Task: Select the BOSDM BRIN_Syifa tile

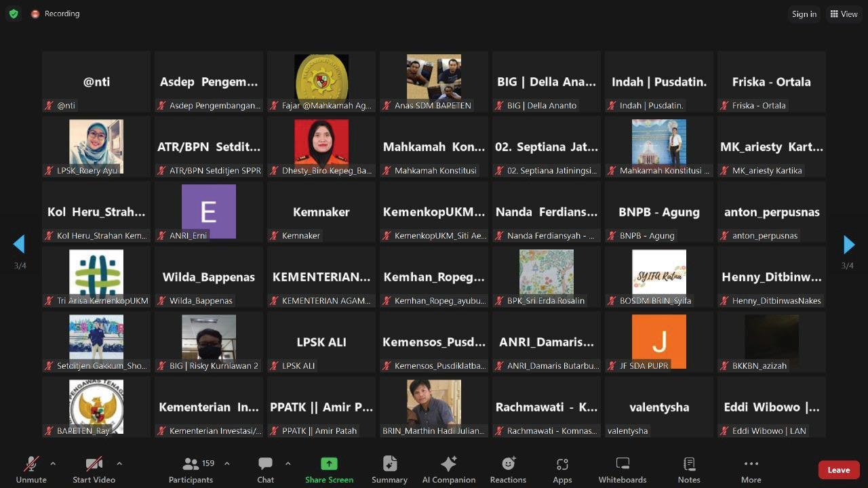Action: [x=659, y=277]
